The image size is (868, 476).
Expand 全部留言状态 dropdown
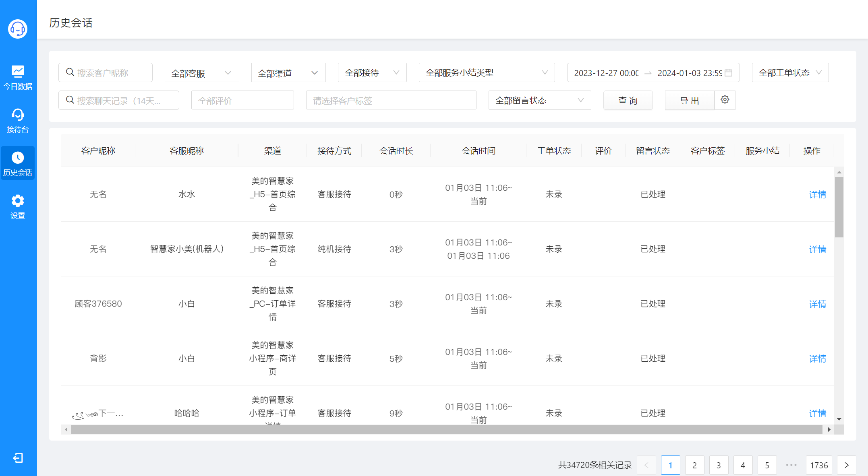click(x=540, y=100)
